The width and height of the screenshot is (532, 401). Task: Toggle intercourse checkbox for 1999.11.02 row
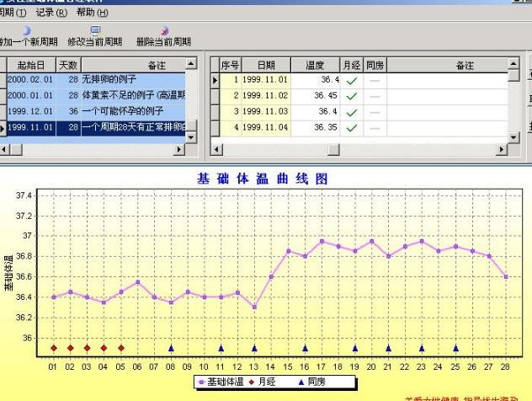pos(375,96)
